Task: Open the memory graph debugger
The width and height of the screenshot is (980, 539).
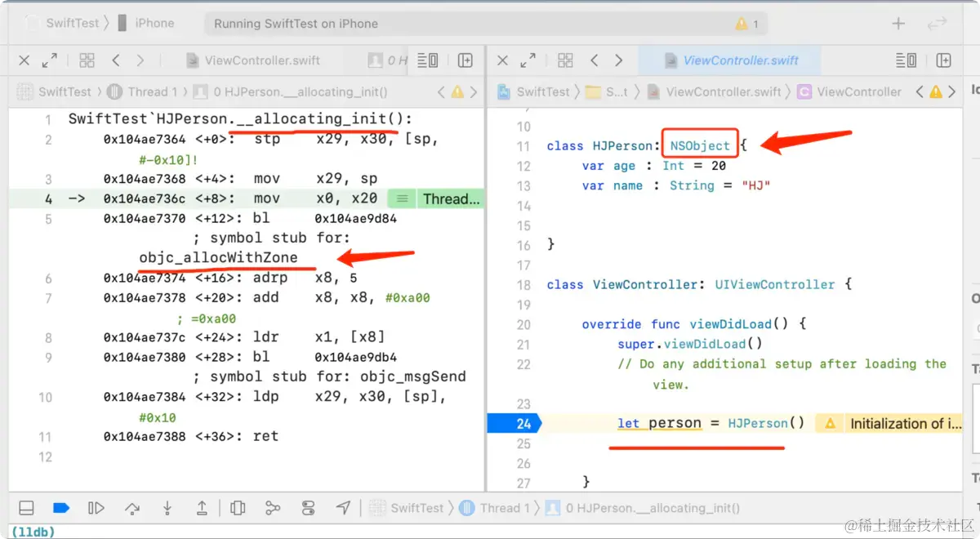Action: pyautogui.click(x=273, y=508)
